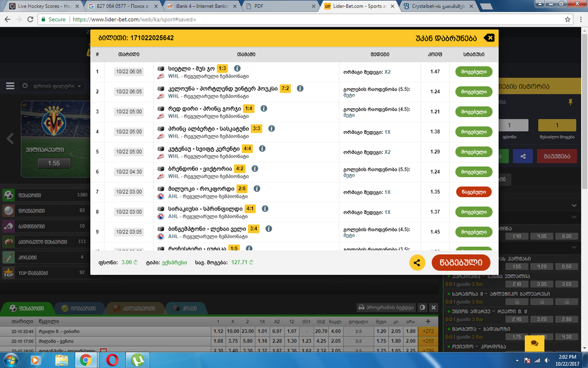Click the yellow live chat icon

coord(535,343)
